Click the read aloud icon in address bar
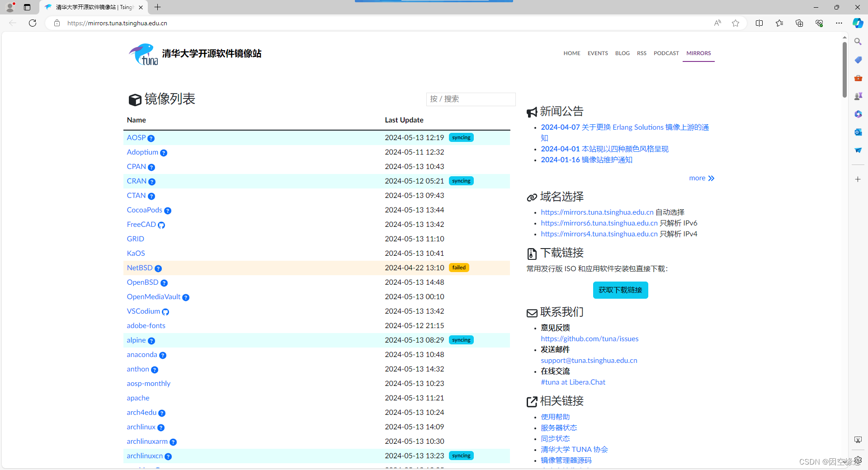 point(717,23)
